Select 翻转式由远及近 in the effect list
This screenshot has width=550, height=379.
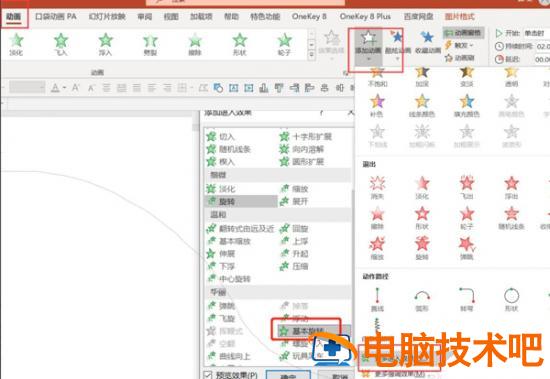pyautogui.click(x=241, y=229)
